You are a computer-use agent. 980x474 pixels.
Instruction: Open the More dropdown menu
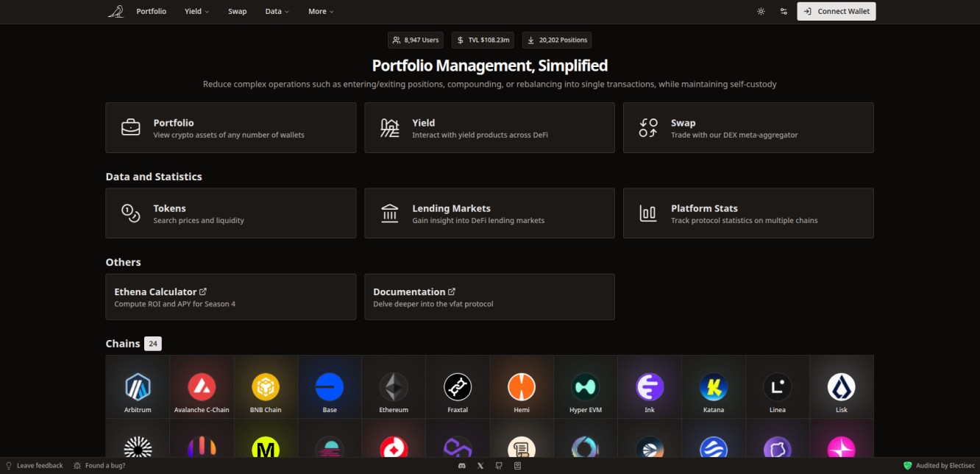(321, 11)
